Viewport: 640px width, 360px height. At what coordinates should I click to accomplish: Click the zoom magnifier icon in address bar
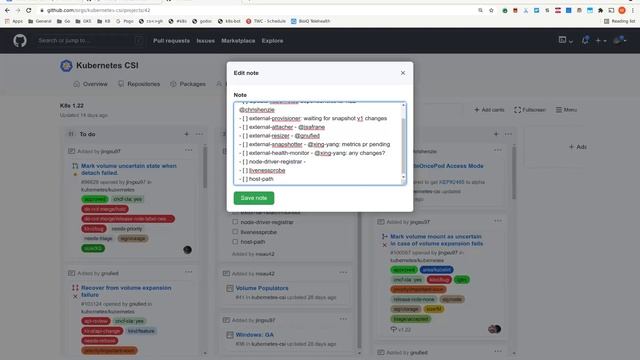click(x=480, y=10)
